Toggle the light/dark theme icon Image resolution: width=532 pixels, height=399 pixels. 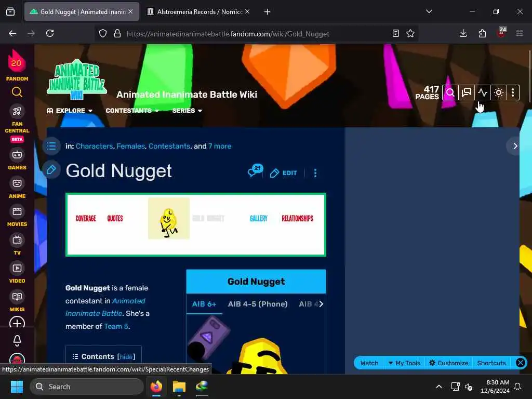point(498,92)
